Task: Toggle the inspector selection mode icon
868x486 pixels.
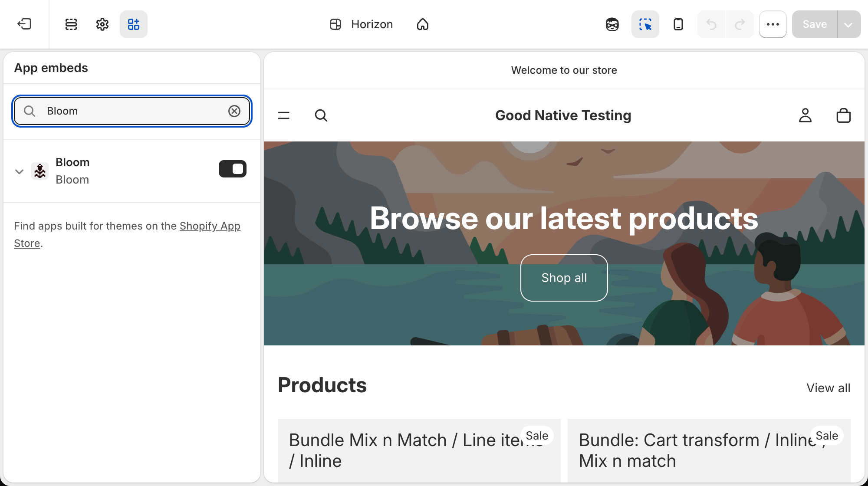Action: coord(645,24)
